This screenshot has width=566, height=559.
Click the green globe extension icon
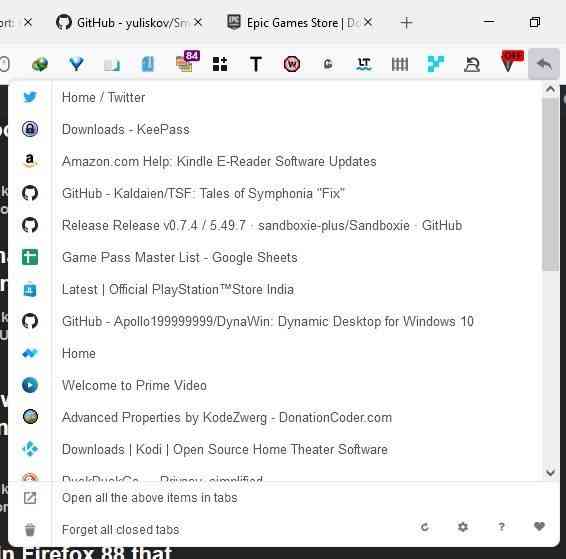pos(40,64)
